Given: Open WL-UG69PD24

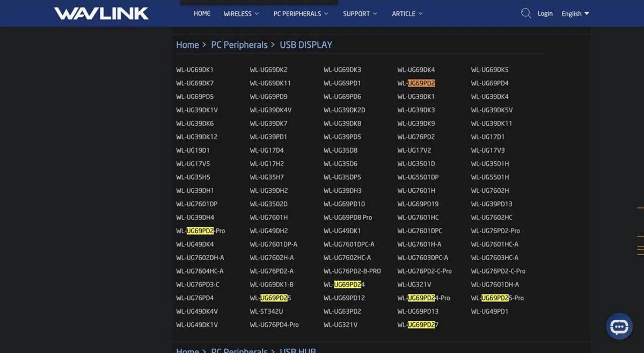Looking at the screenshot, I should [344, 285].
